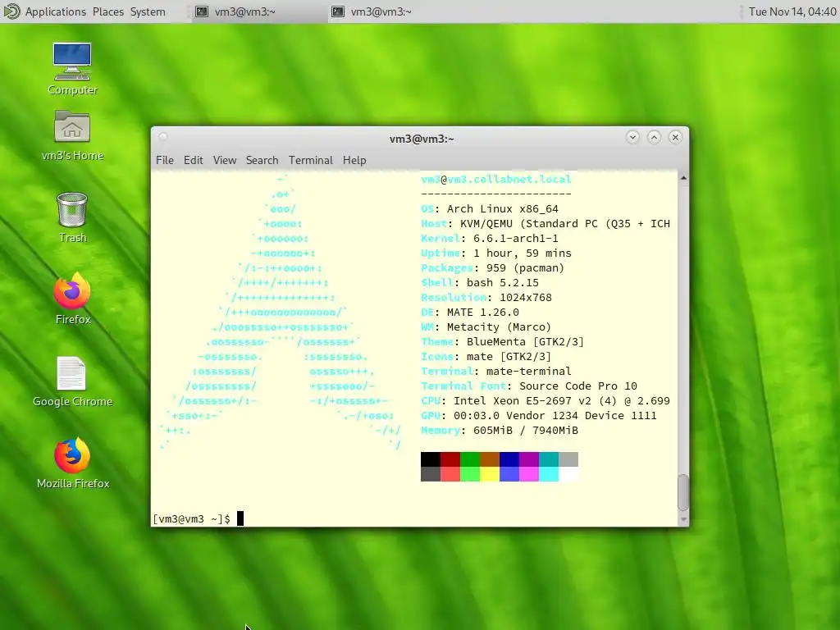The image size is (840, 630).
Task: Click the DE 'MATE 1.26.0' text
Action: click(x=482, y=313)
